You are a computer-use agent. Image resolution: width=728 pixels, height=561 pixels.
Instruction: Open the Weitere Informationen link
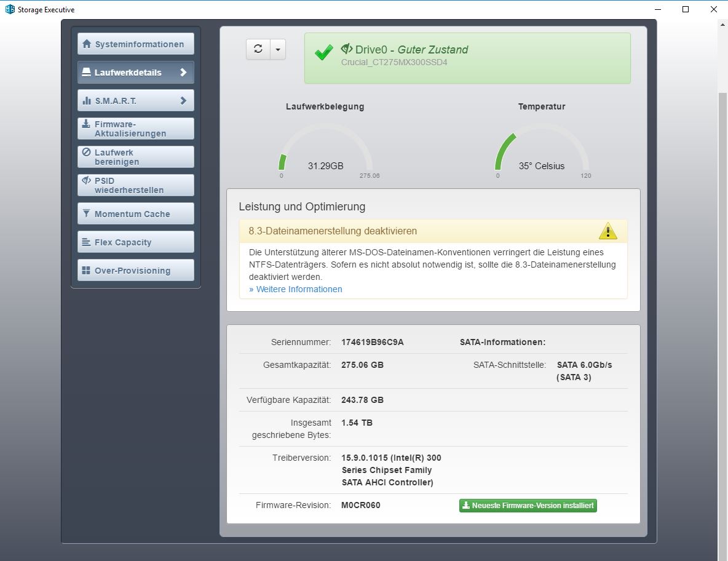(295, 289)
